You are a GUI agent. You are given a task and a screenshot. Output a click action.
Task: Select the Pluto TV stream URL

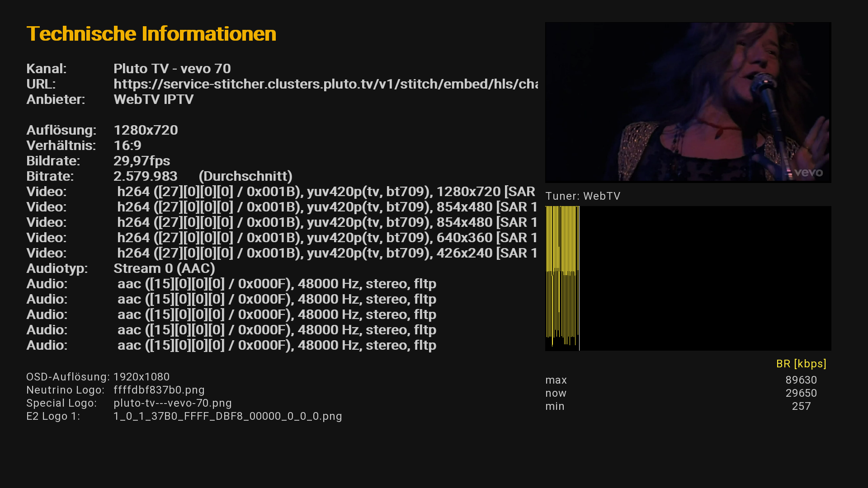click(325, 84)
